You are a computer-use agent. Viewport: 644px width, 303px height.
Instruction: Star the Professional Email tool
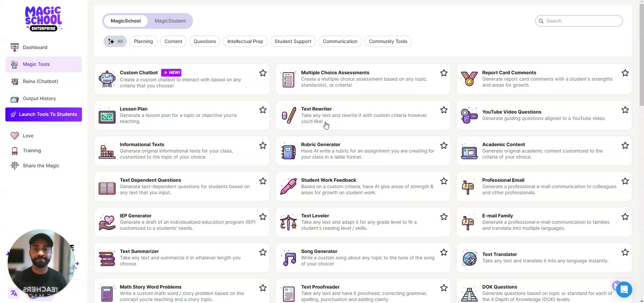pyautogui.click(x=625, y=181)
